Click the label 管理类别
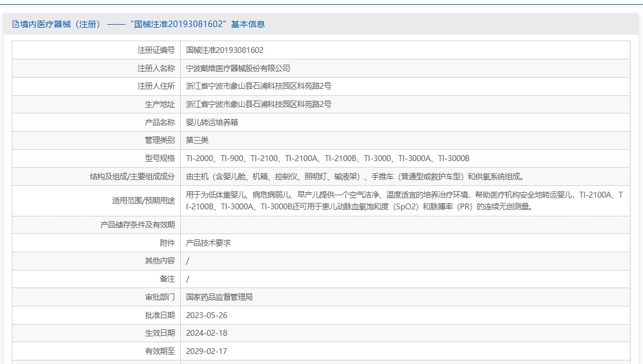This screenshot has height=364, width=643. (x=160, y=140)
